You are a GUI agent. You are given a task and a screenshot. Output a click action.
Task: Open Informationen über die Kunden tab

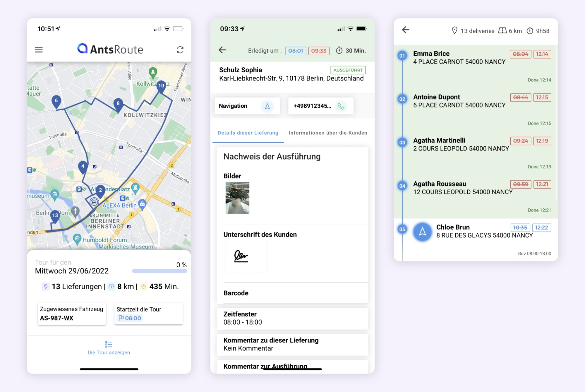tap(328, 133)
